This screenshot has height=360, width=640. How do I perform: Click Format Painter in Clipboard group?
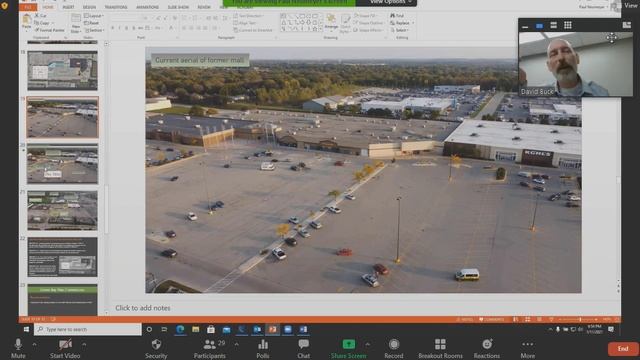pyautogui.click(x=49, y=30)
